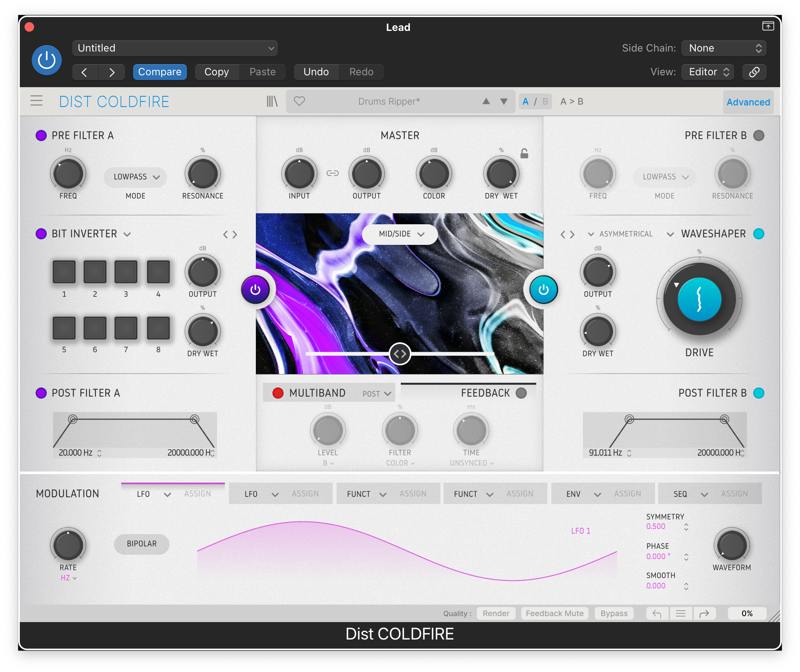Toggle Post Filter B on/off
Image resolution: width=800 pixels, height=672 pixels.
758,393
